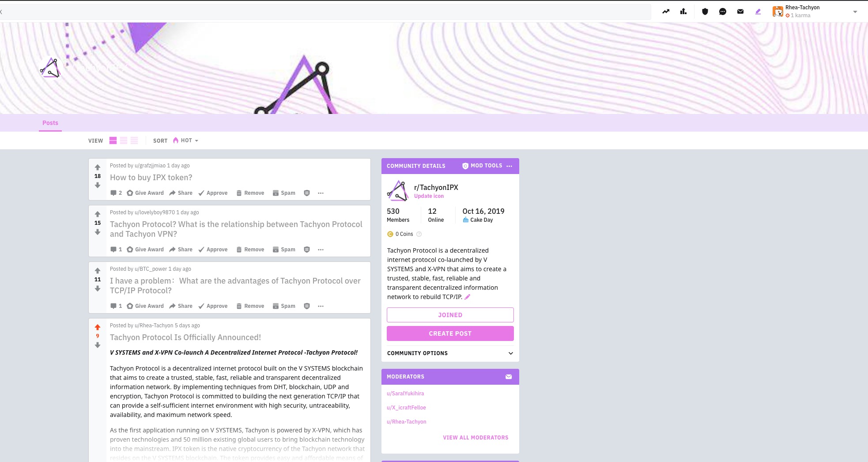Click mod shield icon on BTC_power post
This screenshot has height=462, width=868.
click(x=307, y=306)
